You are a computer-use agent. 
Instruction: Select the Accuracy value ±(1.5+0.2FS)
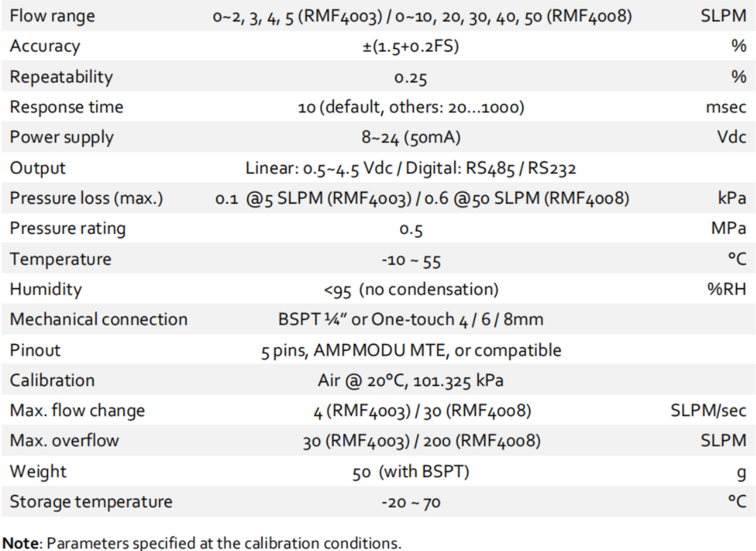(410, 46)
